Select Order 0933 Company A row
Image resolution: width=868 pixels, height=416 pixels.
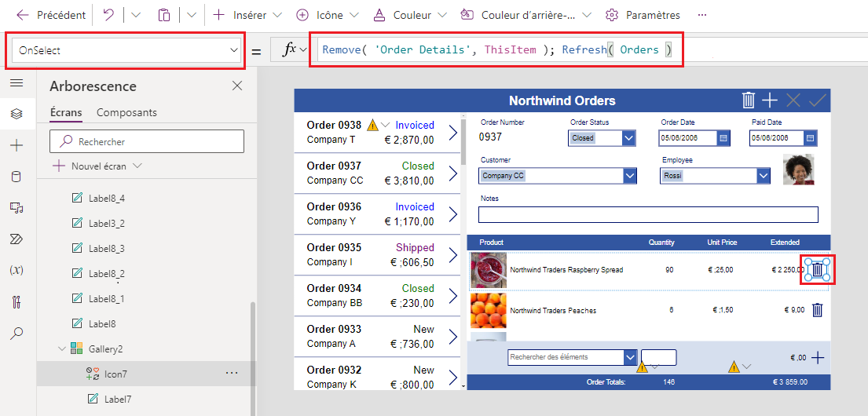click(x=378, y=337)
